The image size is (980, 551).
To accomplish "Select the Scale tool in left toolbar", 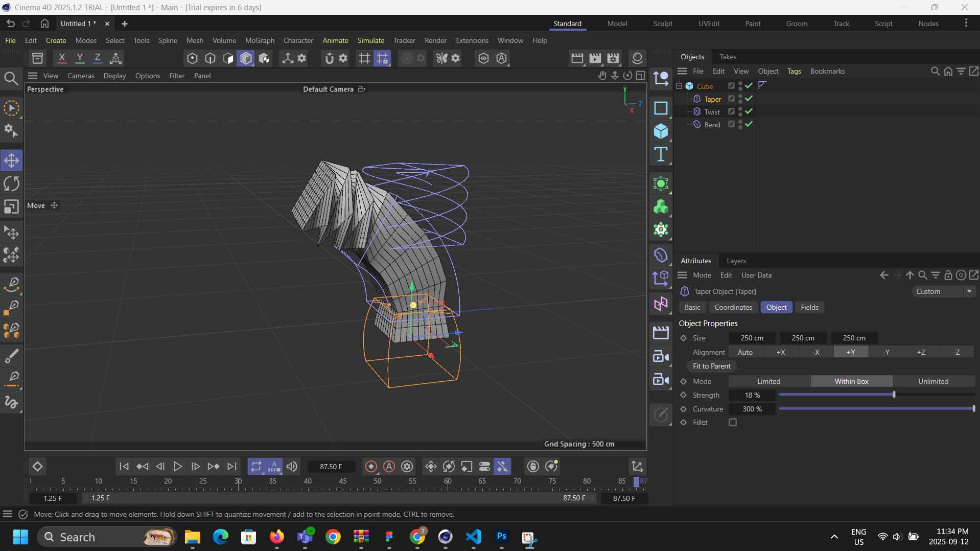I will [x=11, y=206].
